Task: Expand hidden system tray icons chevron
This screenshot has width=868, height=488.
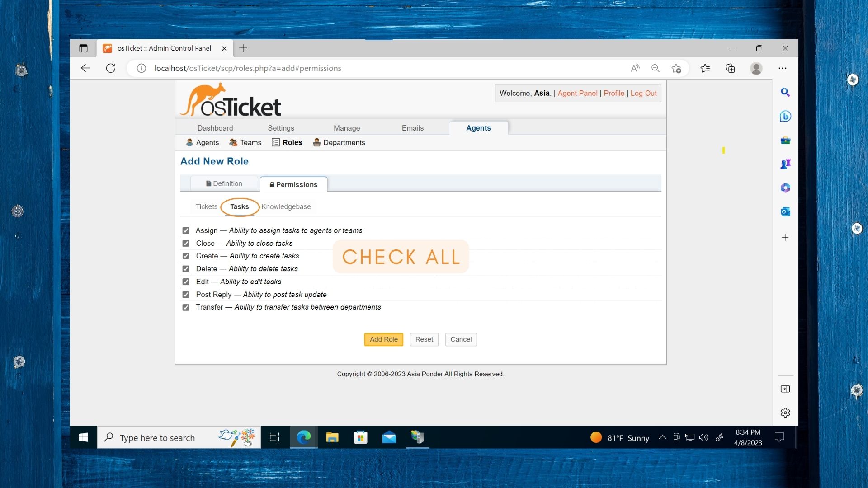Action: click(662, 437)
